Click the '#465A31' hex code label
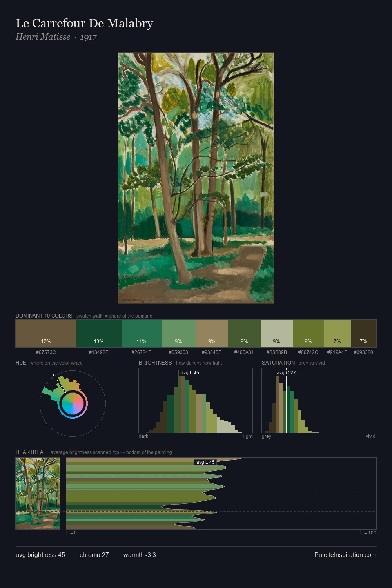Viewport: 392px width, 588px height. [244, 352]
